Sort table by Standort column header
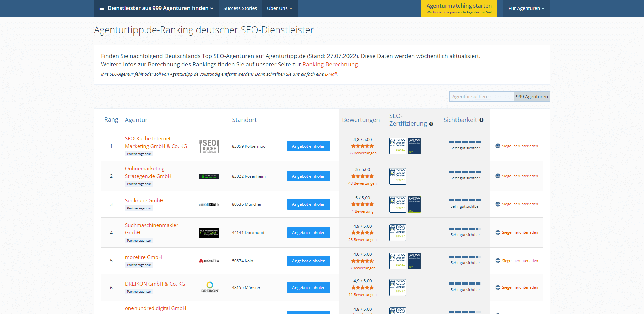The width and height of the screenshot is (644, 314). coord(245,120)
